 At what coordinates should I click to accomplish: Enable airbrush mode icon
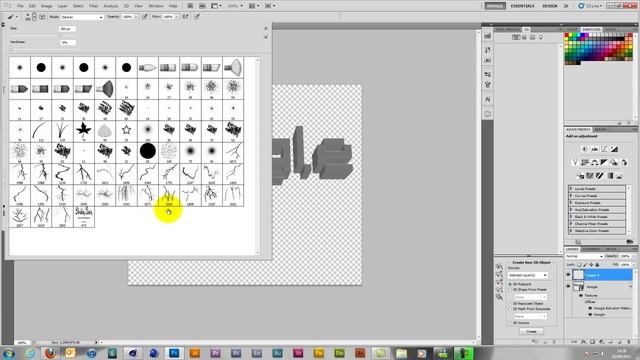(185, 17)
